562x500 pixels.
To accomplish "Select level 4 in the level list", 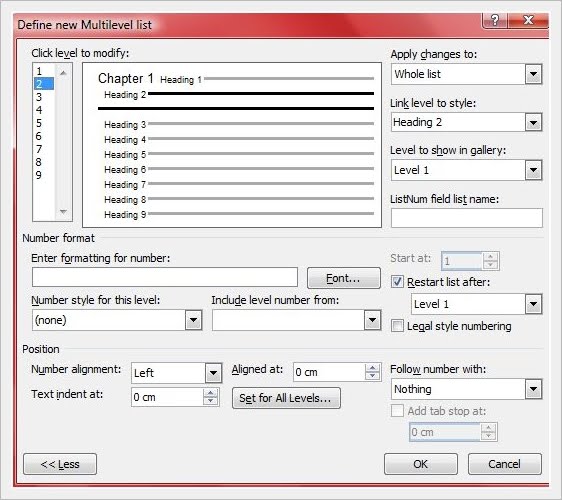I will 44,110.
